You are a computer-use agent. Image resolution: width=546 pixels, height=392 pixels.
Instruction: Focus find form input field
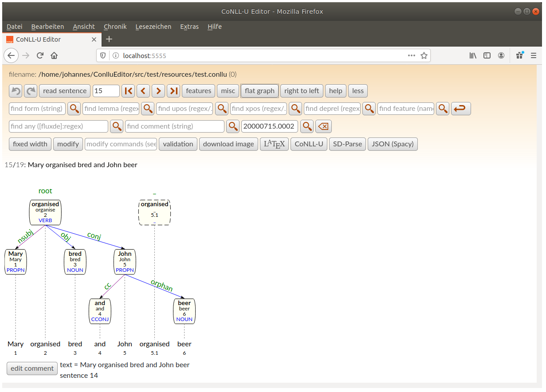[x=37, y=109]
